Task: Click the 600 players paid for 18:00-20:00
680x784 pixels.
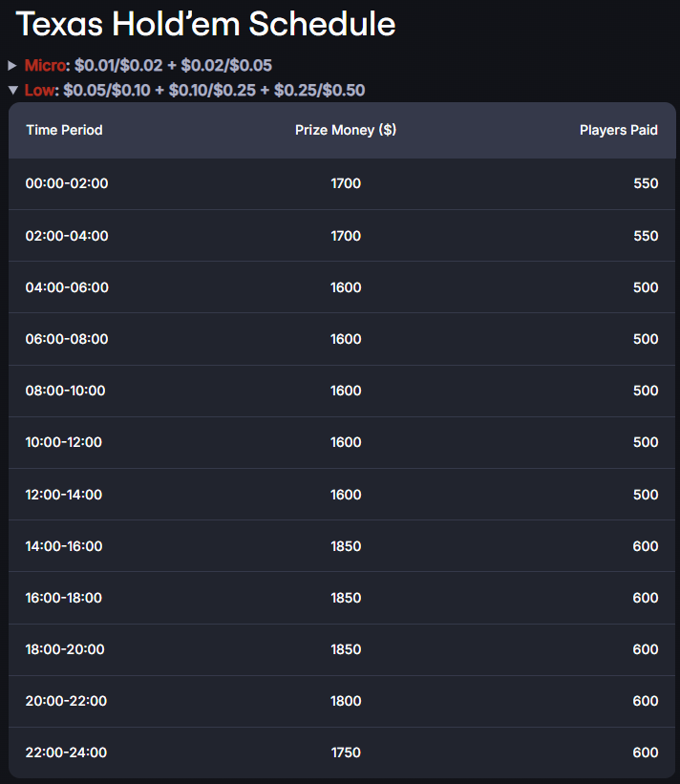Action: 645,649
